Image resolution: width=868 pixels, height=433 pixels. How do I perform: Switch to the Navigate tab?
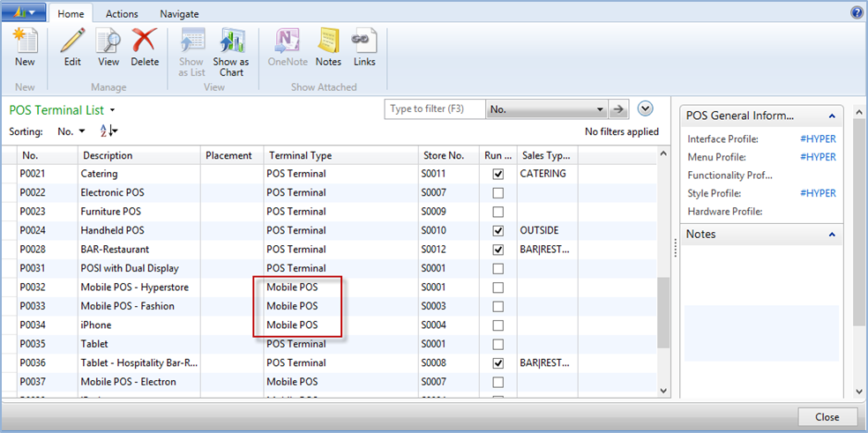(179, 14)
